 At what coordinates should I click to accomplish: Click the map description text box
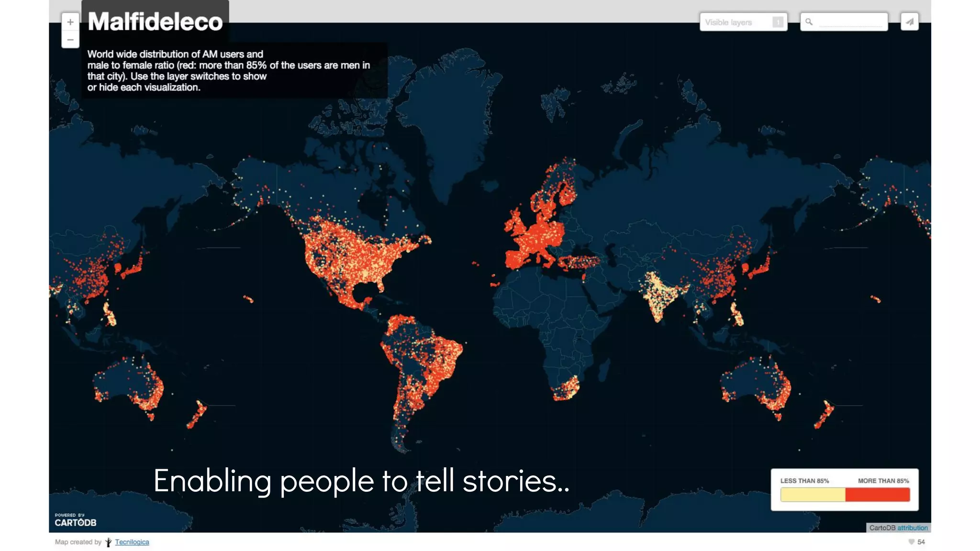234,70
